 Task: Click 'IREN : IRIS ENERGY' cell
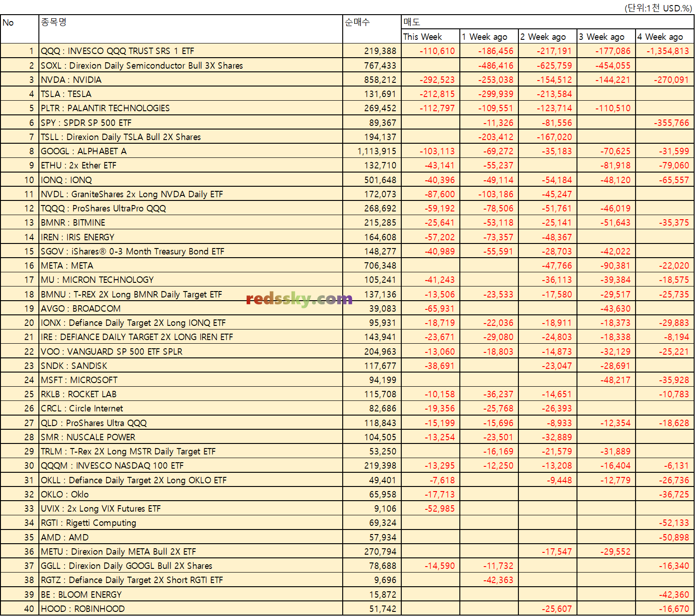coord(191,237)
